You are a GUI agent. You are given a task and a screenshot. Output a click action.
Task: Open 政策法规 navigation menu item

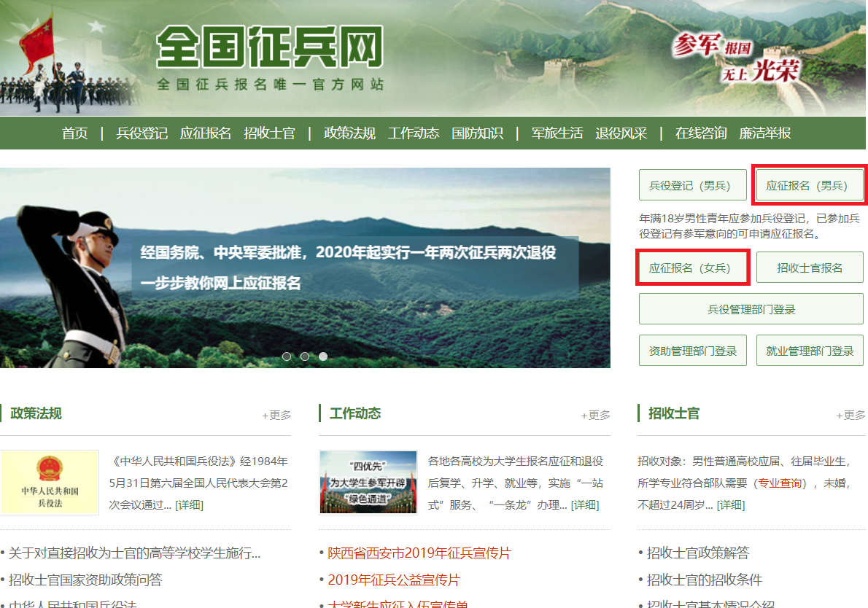[349, 133]
